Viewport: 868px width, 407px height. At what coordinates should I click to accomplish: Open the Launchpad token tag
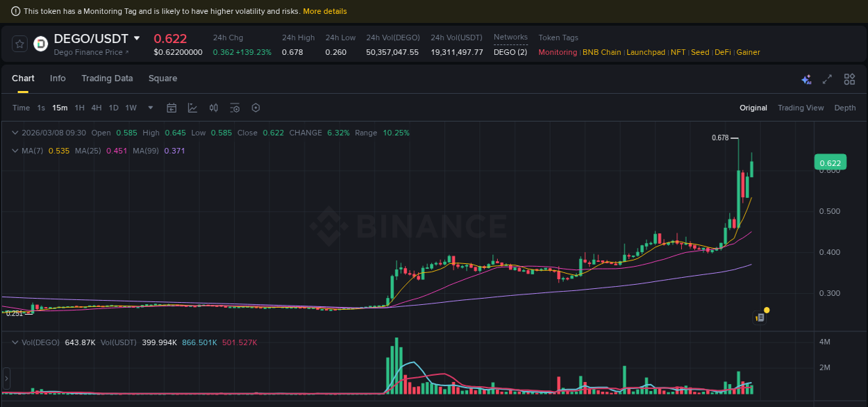[646, 52]
